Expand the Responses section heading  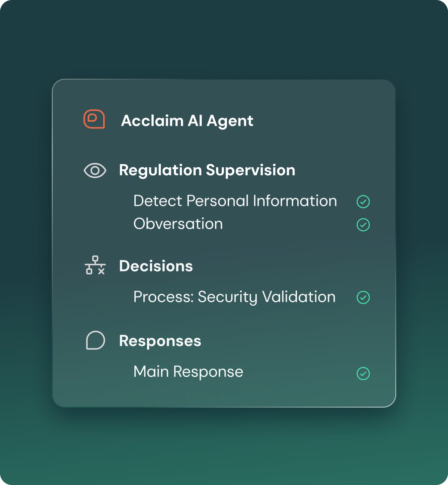160,341
